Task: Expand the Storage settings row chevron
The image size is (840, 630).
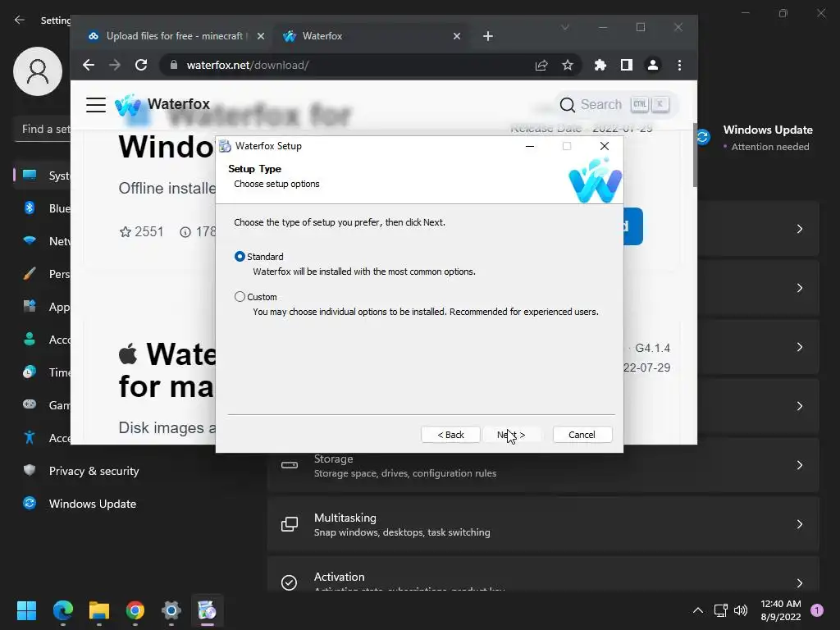Action: point(799,465)
